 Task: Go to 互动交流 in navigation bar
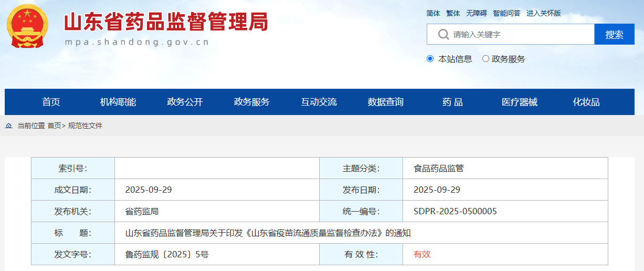(x=319, y=102)
